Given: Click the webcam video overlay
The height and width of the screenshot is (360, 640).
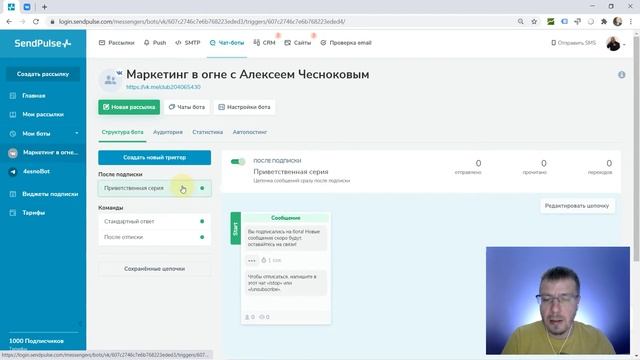Looking at the screenshot, I should (x=558, y=300).
